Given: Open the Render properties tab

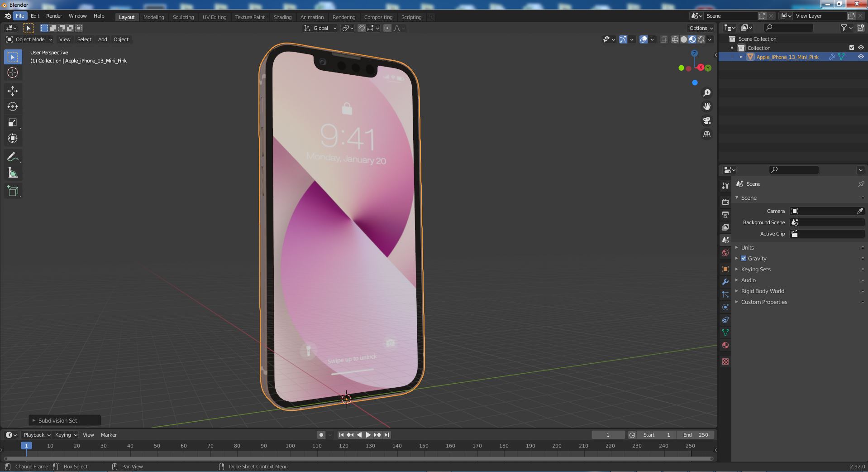Looking at the screenshot, I should [x=725, y=202].
